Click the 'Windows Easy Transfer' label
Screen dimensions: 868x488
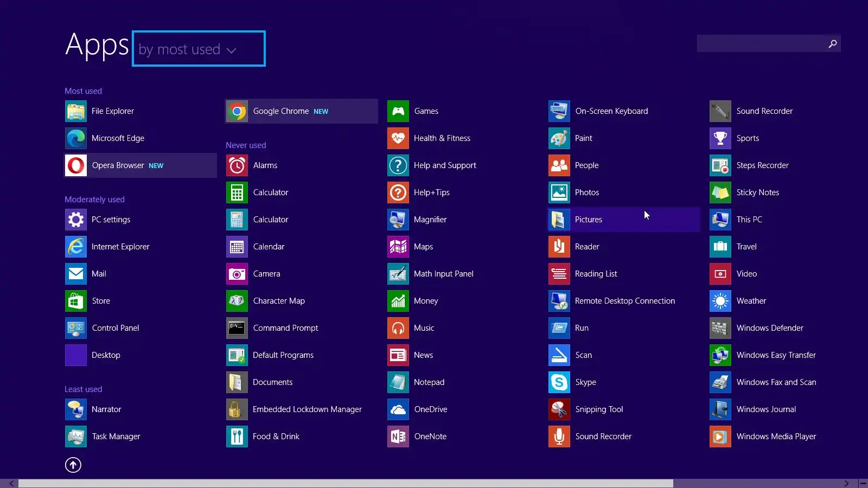[776, 355]
